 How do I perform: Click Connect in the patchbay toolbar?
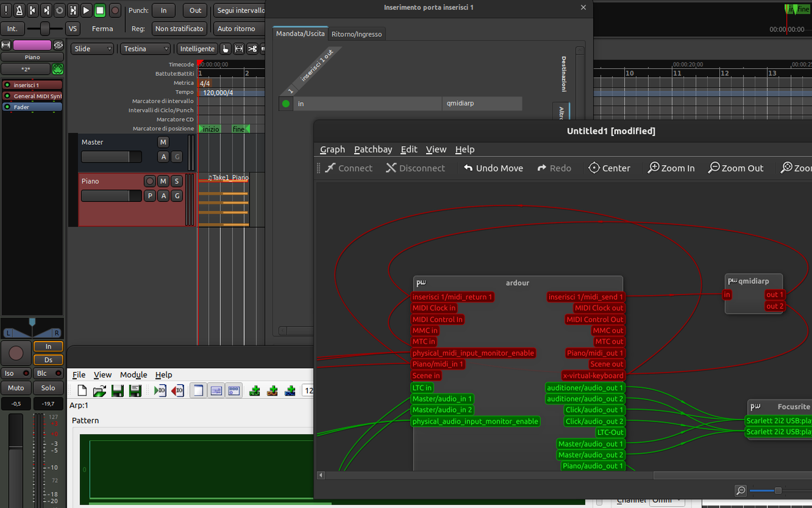click(349, 168)
